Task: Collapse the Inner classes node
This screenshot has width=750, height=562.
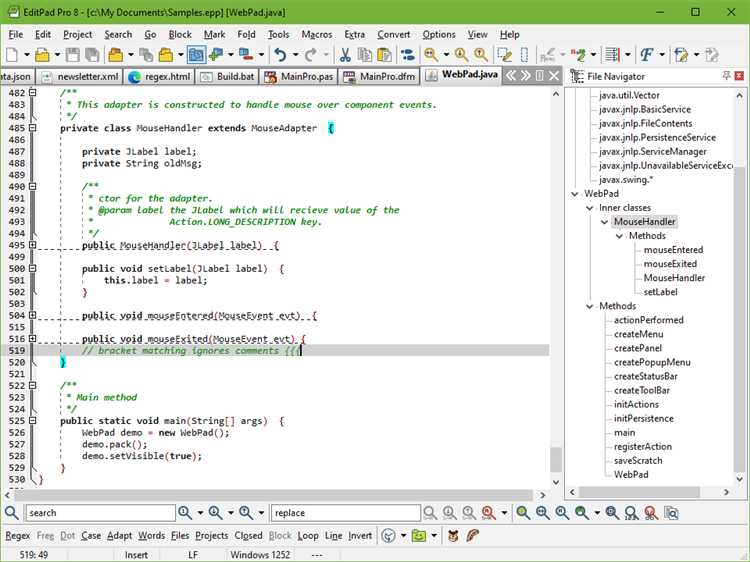Action: click(590, 208)
